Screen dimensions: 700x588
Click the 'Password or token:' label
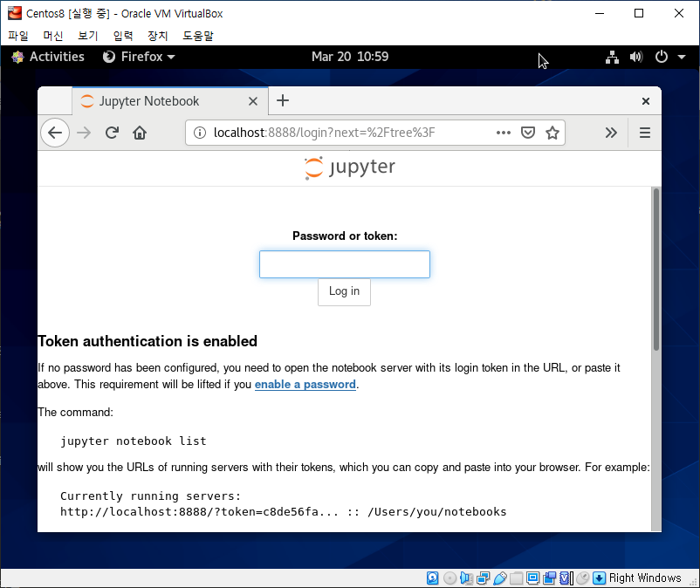tap(345, 236)
